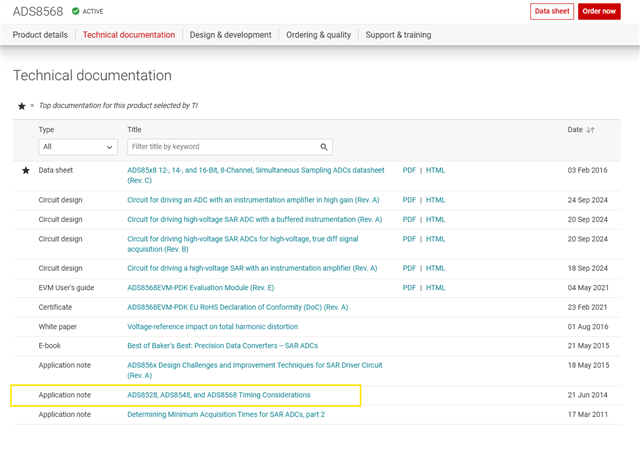The image size is (640, 449).
Task: Open PDF for buffered instrumentation circuit
Action: tap(409, 220)
